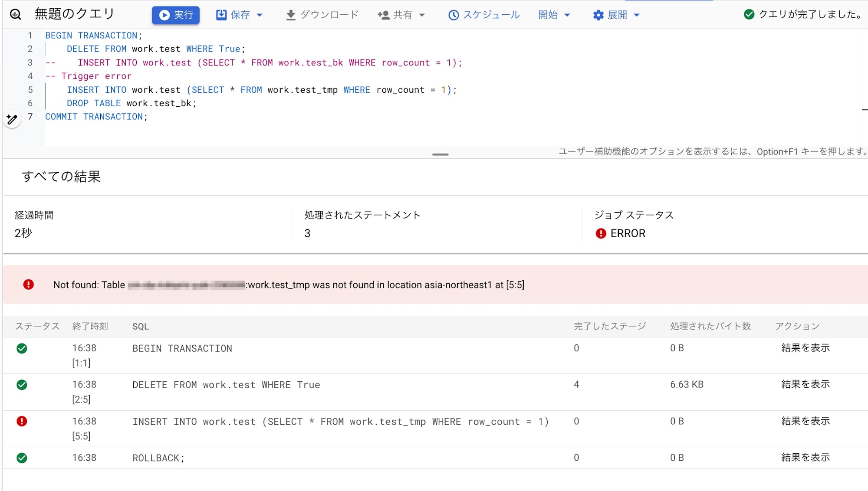Click the red error banner alert icon
The width and height of the screenshot is (868, 491).
click(29, 285)
